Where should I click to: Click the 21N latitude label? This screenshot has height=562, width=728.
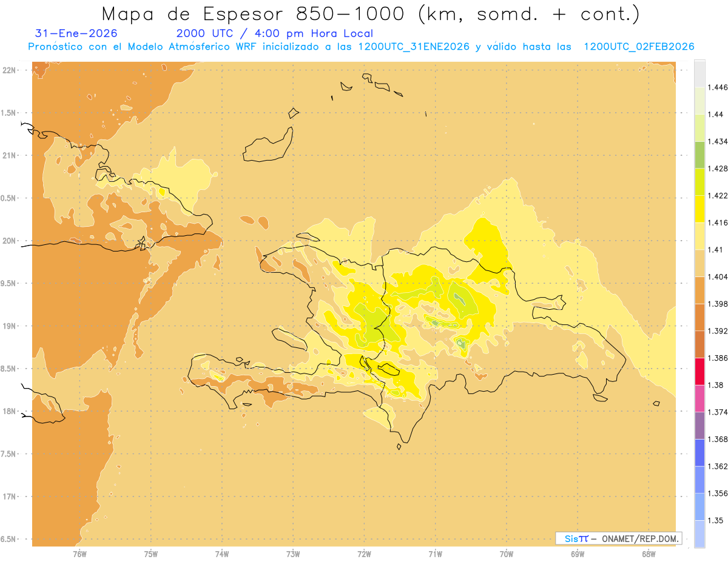click(x=9, y=155)
